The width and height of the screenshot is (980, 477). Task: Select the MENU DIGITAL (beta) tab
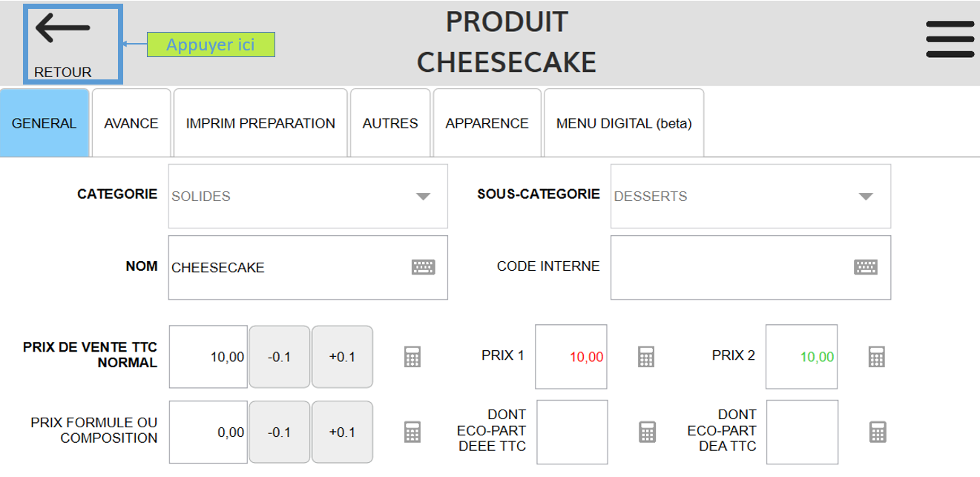pos(624,123)
